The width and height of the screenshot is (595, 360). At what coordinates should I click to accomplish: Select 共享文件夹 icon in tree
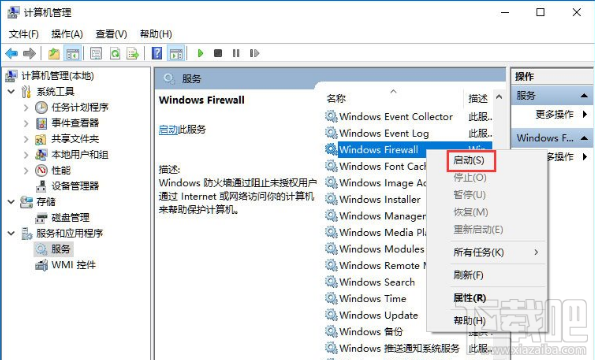coord(41,139)
